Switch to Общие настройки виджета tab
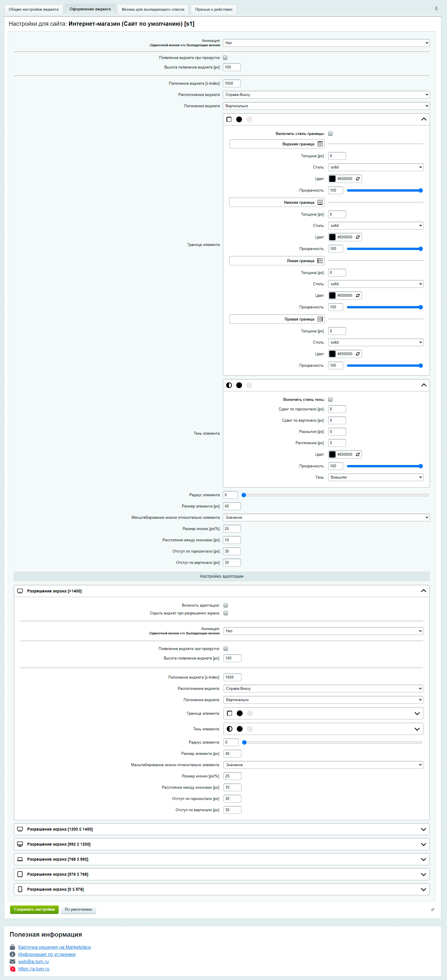Screen dimensions: 447x980 pos(34,10)
